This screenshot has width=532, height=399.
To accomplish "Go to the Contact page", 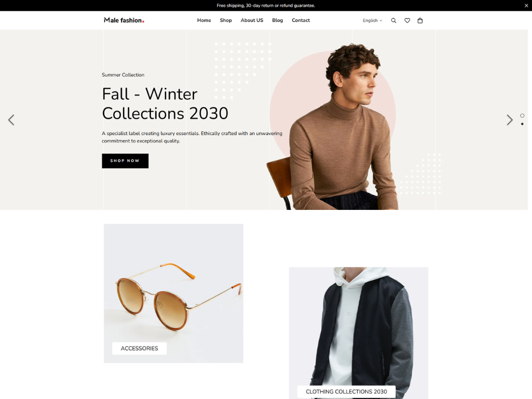I will [x=301, y=20].
